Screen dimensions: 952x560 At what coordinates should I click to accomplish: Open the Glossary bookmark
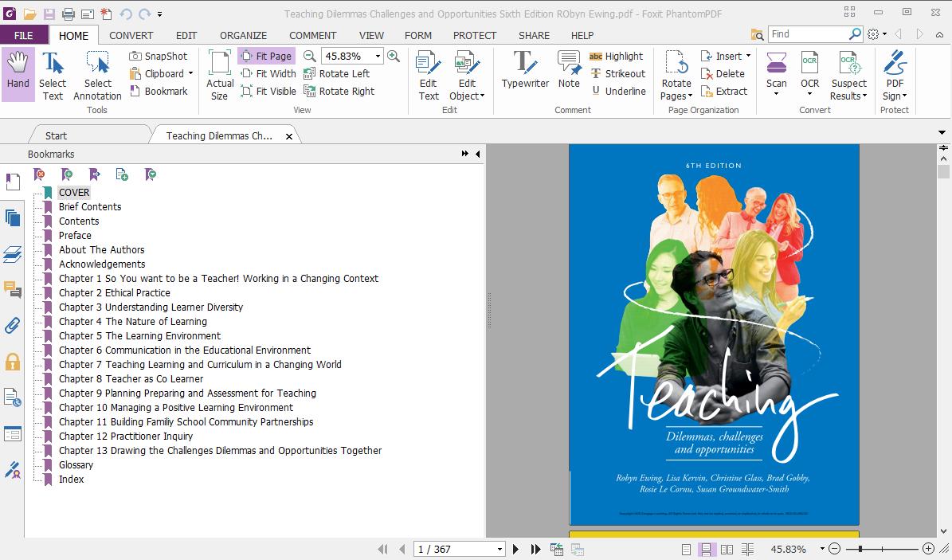76,464
